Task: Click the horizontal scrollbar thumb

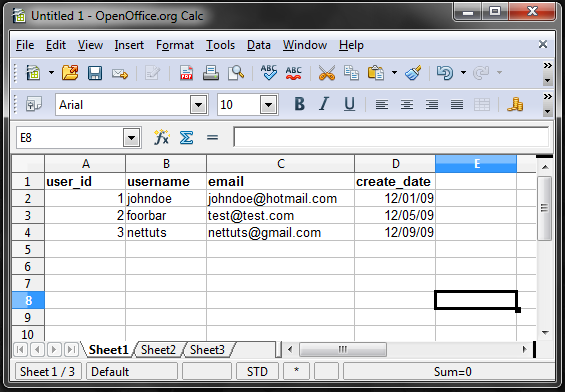Action: pyautogui.click(x=343, y=349)
